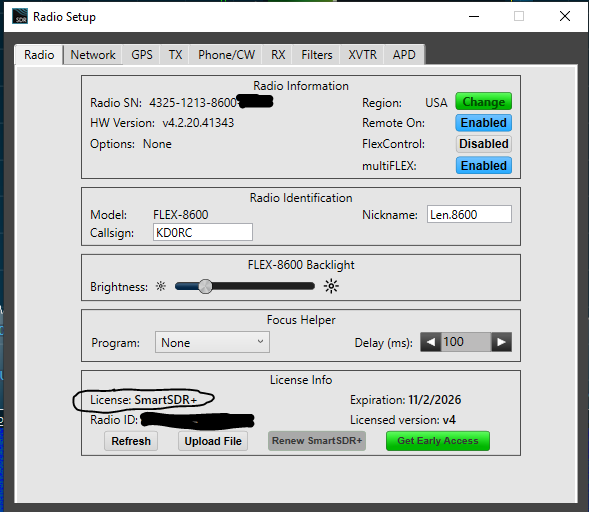Switch to the Network tab
589x512 pixels.
point(93,55)
